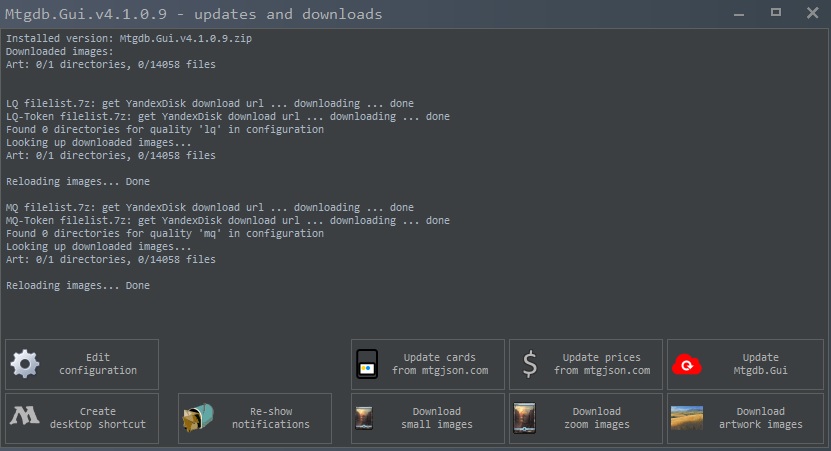The image size is (831, 451).
Task: Click the M logo icon for desktop shortcut
Action: pyautogui.click(x=25, y=418)
